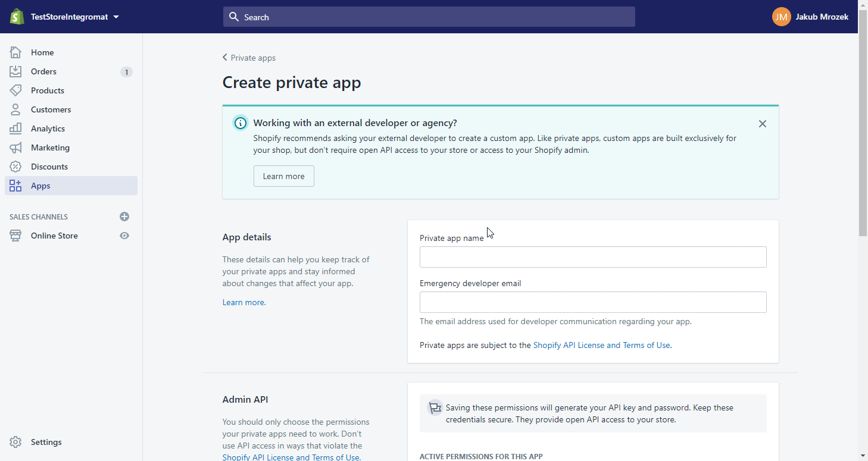Open Shopify API License link under Admin API
This screenshot has height=461, width=868.
[291, 457]
